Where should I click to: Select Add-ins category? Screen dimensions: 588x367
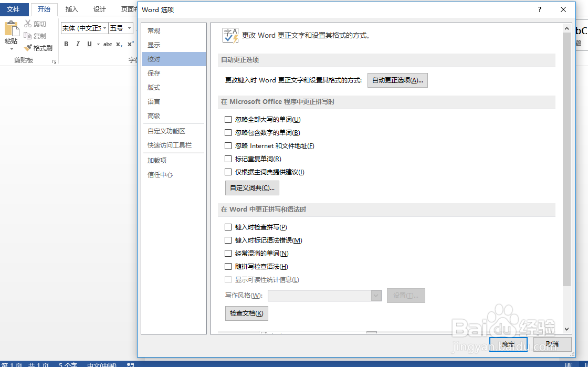coord(174,161)
